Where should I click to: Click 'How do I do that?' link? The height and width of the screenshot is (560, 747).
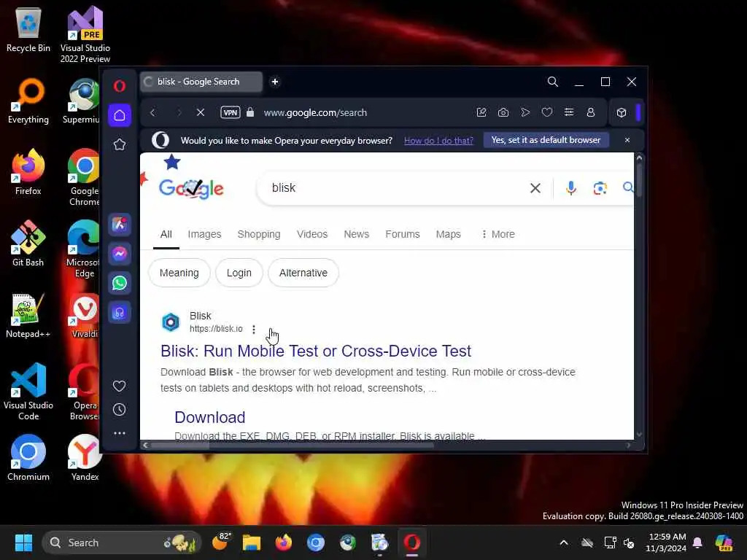(438, 141)
